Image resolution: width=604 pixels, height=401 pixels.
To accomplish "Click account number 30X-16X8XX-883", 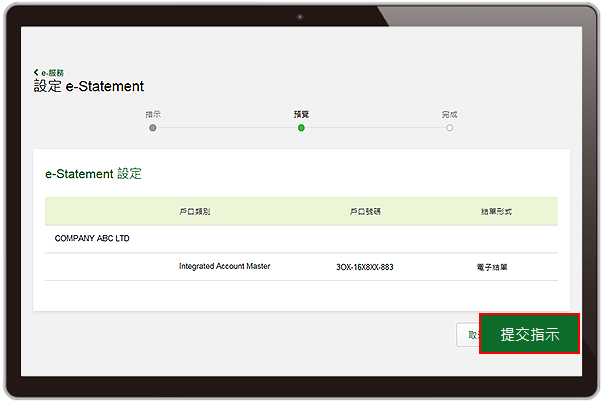I will coord(365,267).
